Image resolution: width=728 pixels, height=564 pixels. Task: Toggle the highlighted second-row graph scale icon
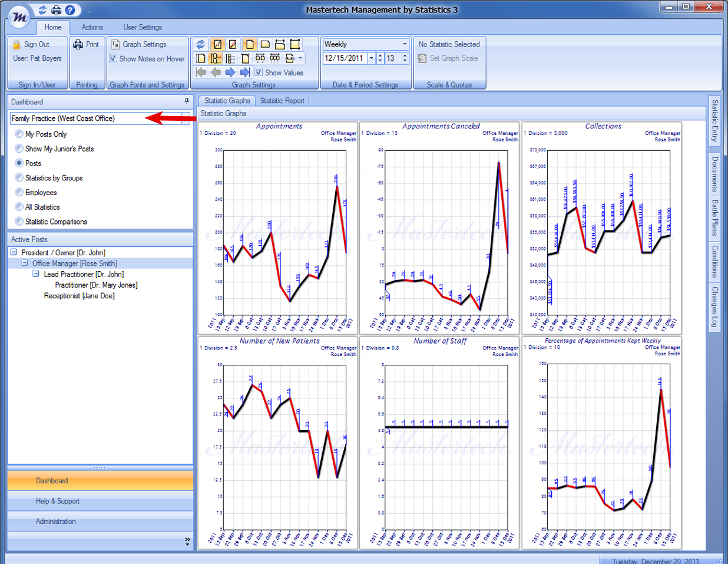pyautogui.click(x=216, y=58)
